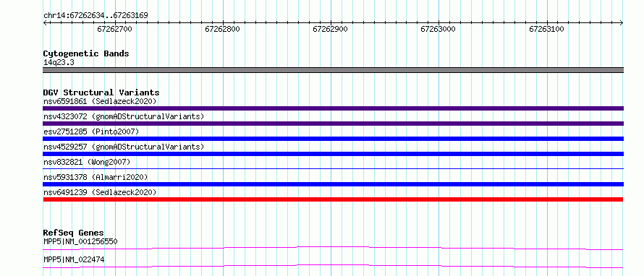The height and width of the screenshot is (276, 644).
Task: Open the MPP5|NM_001256550 gene label
Action: click(x=80, y=241)
